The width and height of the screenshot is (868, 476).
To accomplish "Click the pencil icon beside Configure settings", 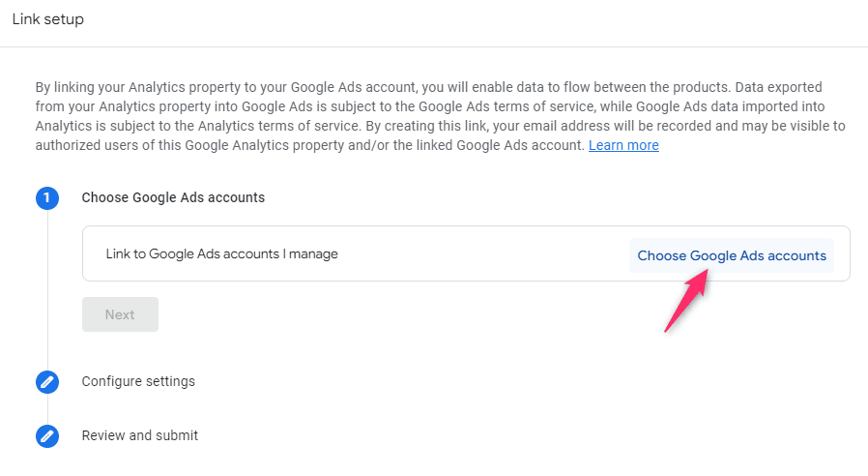I will click(47, 382).
